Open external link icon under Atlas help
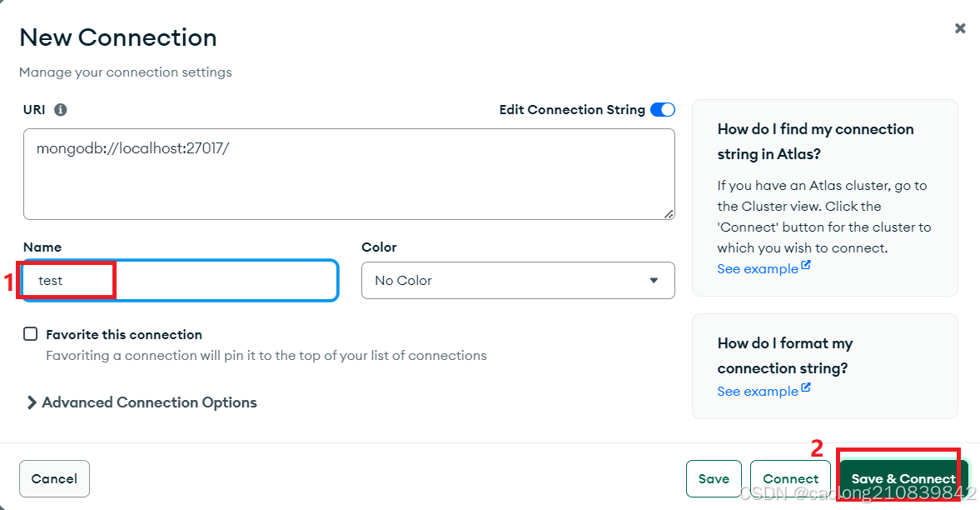This screenshot has height=510, width=980. [x=806, y=267]
